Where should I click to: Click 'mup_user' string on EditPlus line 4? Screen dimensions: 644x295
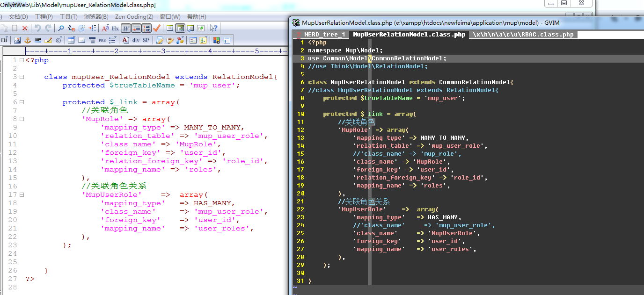click(x=212, y=86)
